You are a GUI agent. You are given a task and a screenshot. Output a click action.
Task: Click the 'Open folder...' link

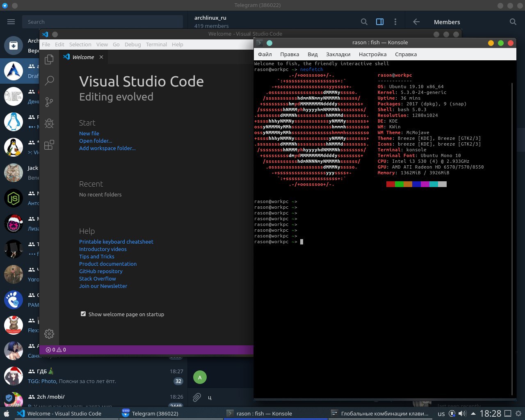click(96, 141)
